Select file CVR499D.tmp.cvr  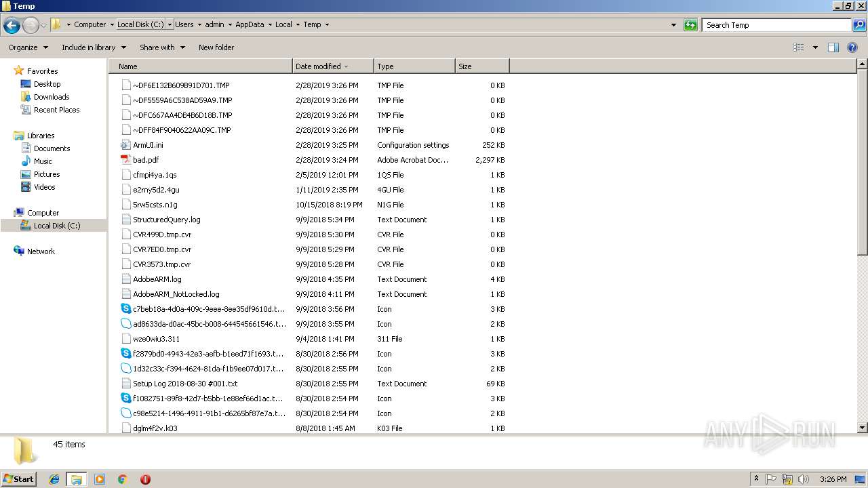[x=162, y=235]
